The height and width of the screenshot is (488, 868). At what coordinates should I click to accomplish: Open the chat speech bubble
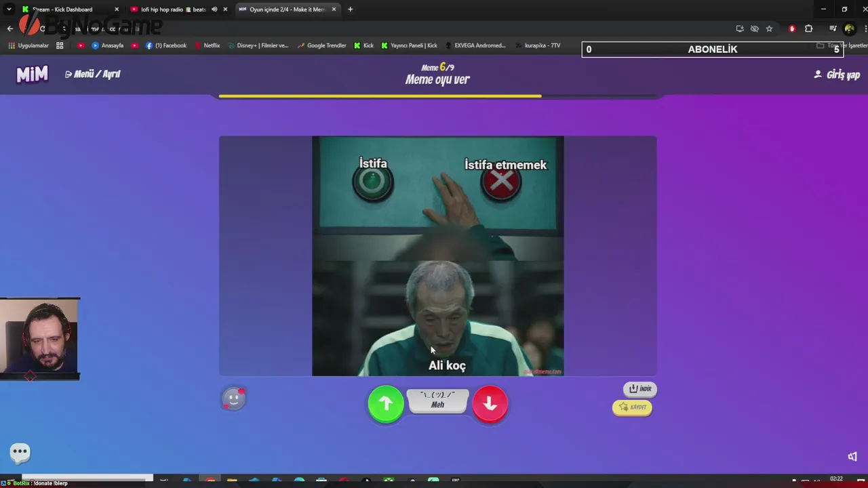(x=20, y=452)
